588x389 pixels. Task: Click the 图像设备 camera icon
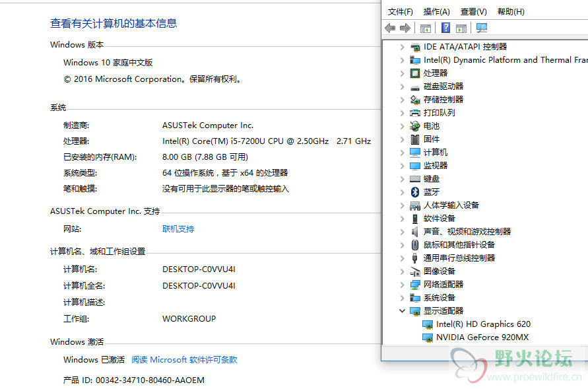tap(414, 271)
